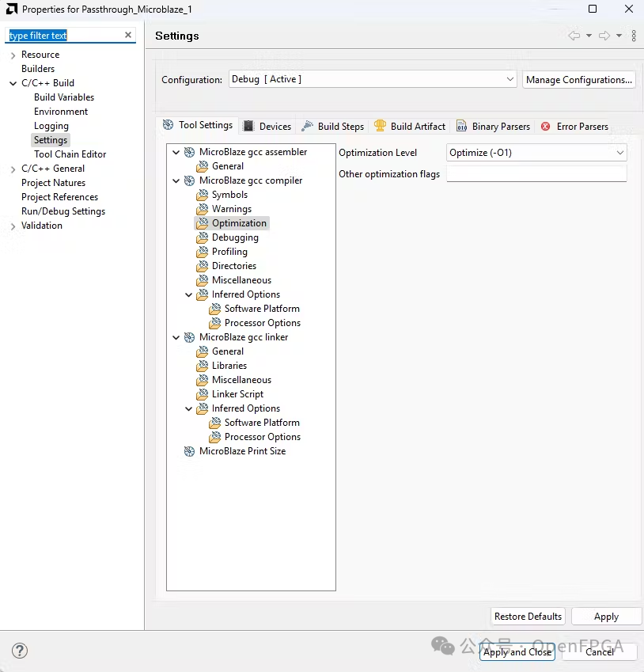Viewport: 644px width, 672px height.
Task: Click the Error Parsers red X icon
Action: pyautogui.click(x=545, y=127)
